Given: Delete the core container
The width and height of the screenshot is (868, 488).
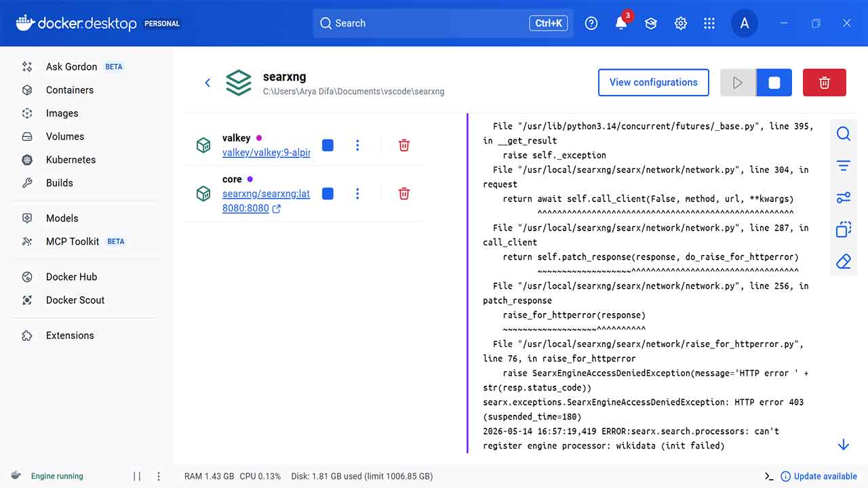Looking at the screenshot, I should 404,194.
